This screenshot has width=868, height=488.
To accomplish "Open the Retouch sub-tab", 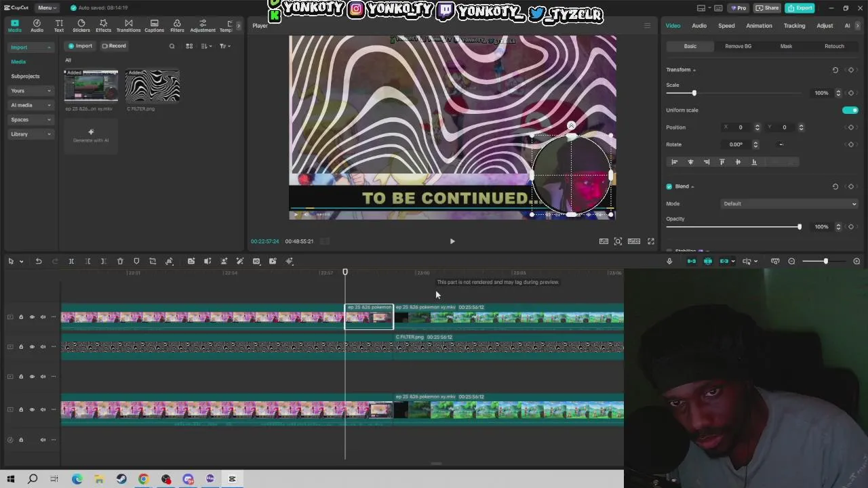I will click(834, 46).
